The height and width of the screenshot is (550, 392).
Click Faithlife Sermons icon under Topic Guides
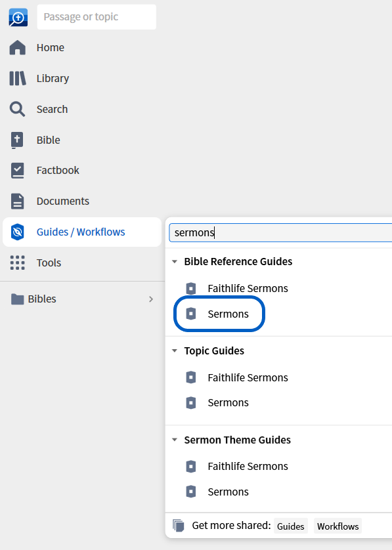[191, 378]
